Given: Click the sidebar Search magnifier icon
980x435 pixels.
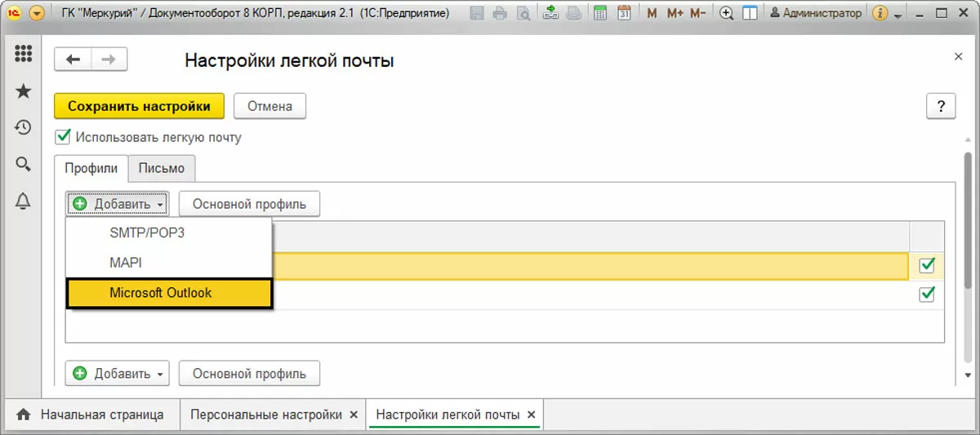Looking at the screenshot, I should [x=23, y=164].
